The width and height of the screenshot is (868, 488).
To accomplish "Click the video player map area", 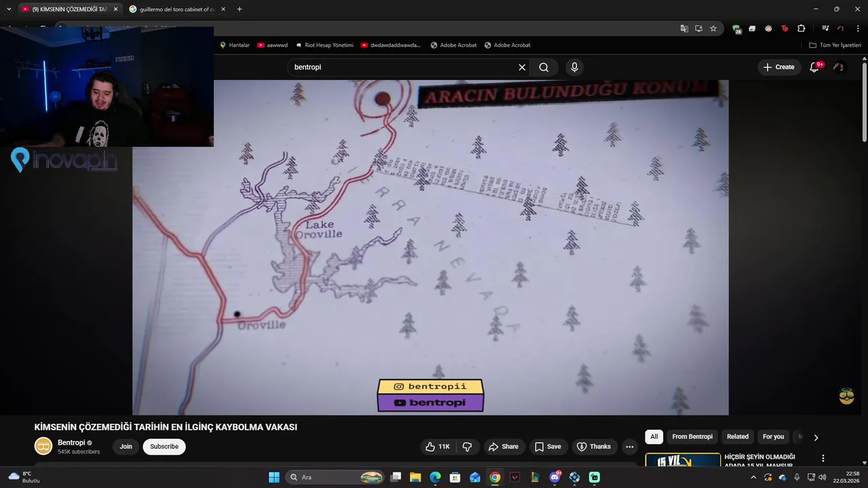I will click(431, 247).
